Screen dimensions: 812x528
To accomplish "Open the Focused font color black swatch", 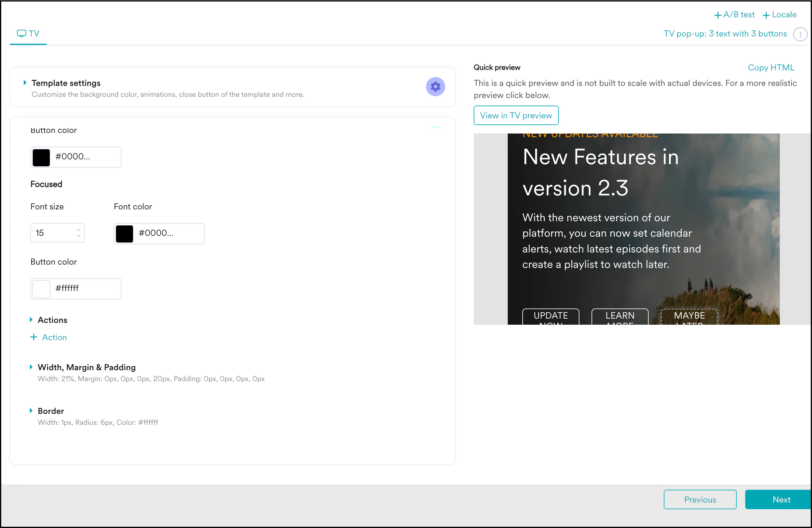I will (125, 233).
